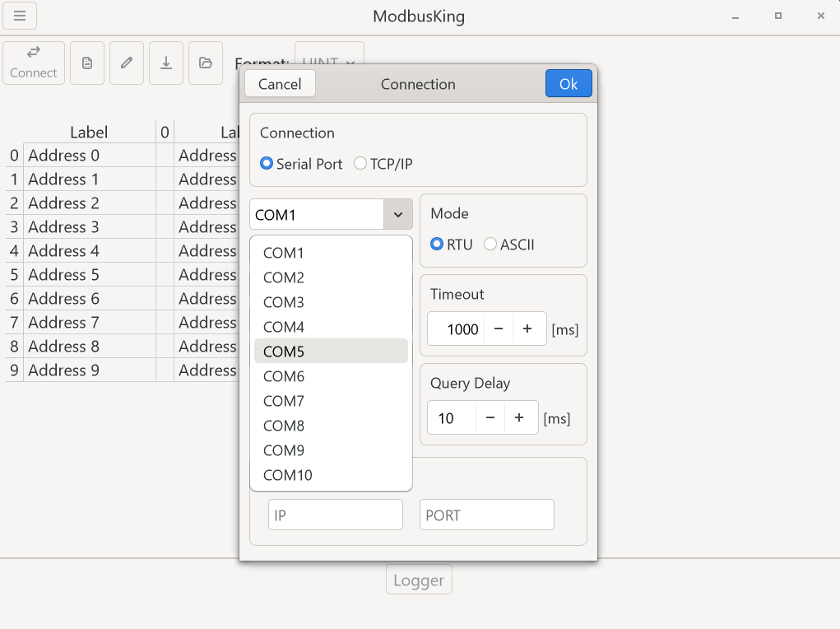840x629 pixels.
Task: Switch mode to ASCII
Action: tap(490, 245)
